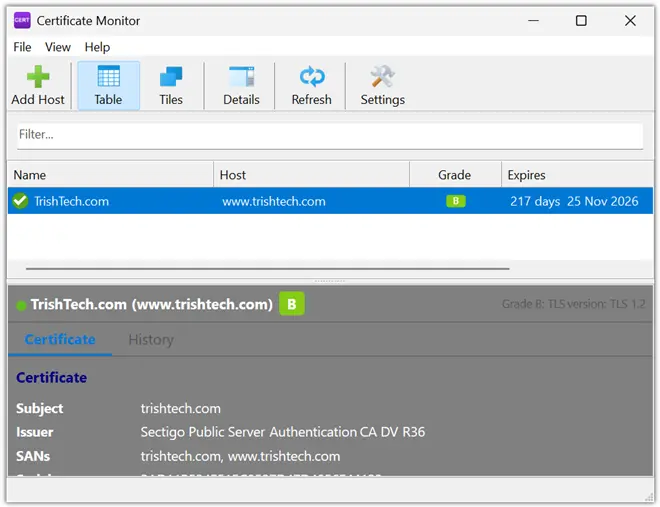The height and width of the screenshot is (507, 660).
Task: Refresh the certificate list
Action: (x=311, y=86)
